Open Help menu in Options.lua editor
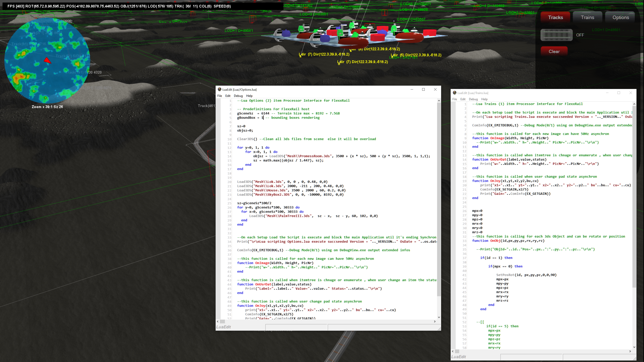 pos(249,96)
